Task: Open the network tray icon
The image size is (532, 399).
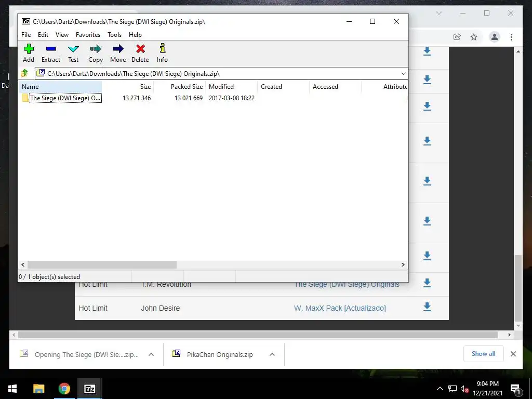Action: tap(453, 389)
